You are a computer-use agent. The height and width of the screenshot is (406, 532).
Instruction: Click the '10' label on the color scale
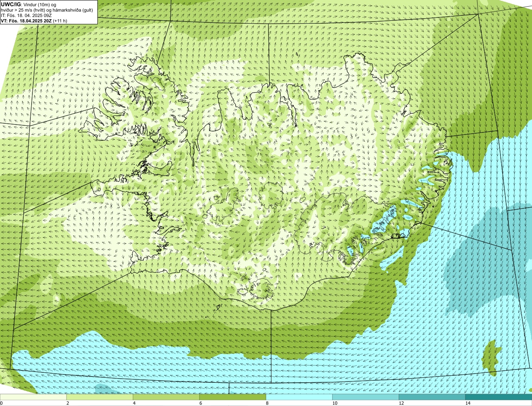click(x=334, y=403)
